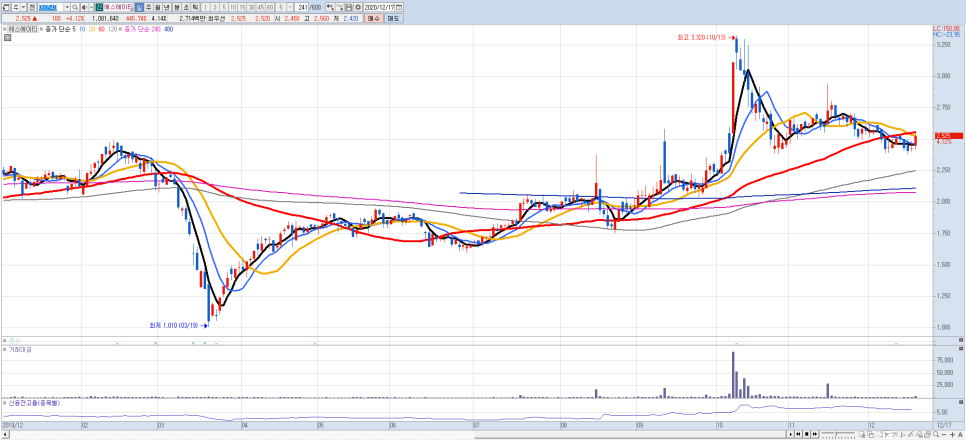This screenshot has height=440, width=966.
Task: Select the 틱 tick period tab
Action: coord(195,7)
